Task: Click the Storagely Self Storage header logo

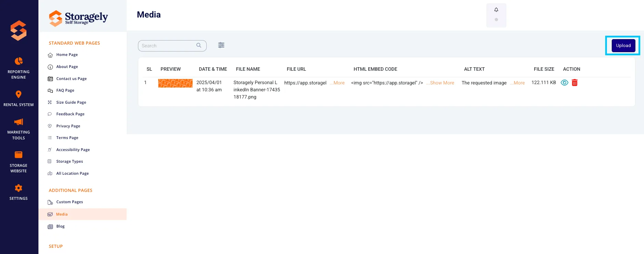Action: click(78, 18)
